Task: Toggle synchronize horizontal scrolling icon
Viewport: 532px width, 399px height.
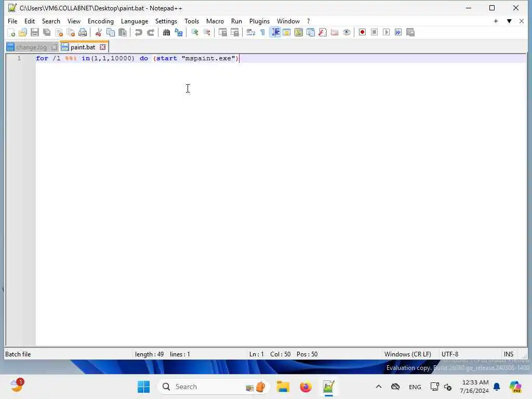Action: [x=234, y=33]
